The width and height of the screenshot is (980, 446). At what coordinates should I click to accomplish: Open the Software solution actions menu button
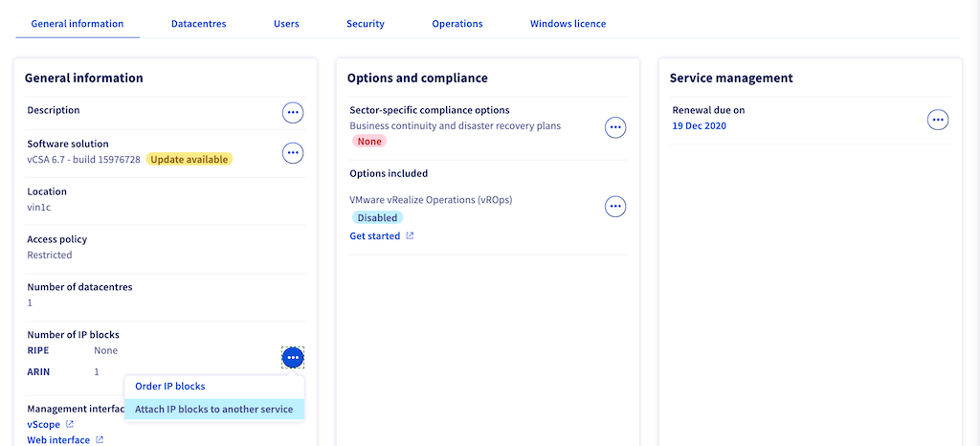point(293,152)
